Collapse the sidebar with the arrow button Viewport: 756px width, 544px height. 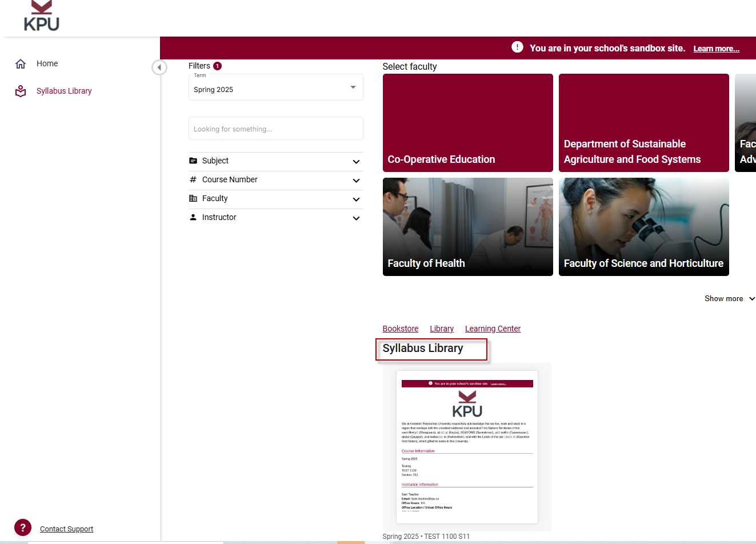pyautogui.click(x=159, y=67)
